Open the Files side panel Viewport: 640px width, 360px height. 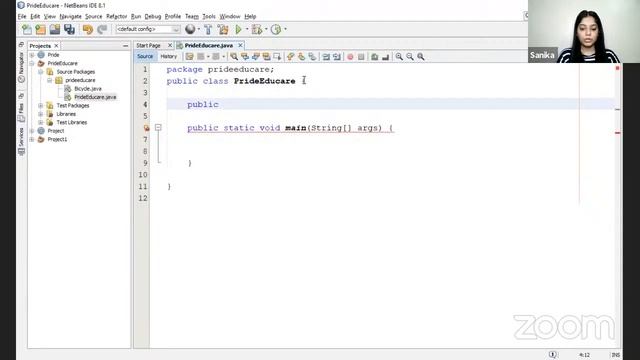(x=21, y=112)
